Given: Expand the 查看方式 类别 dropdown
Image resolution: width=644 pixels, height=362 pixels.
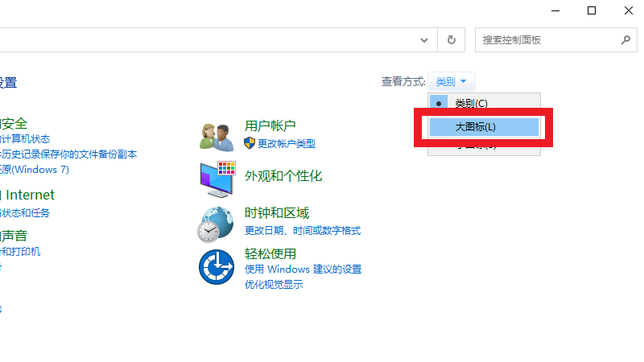Looking at the screenshot, I should coord(452,81).
